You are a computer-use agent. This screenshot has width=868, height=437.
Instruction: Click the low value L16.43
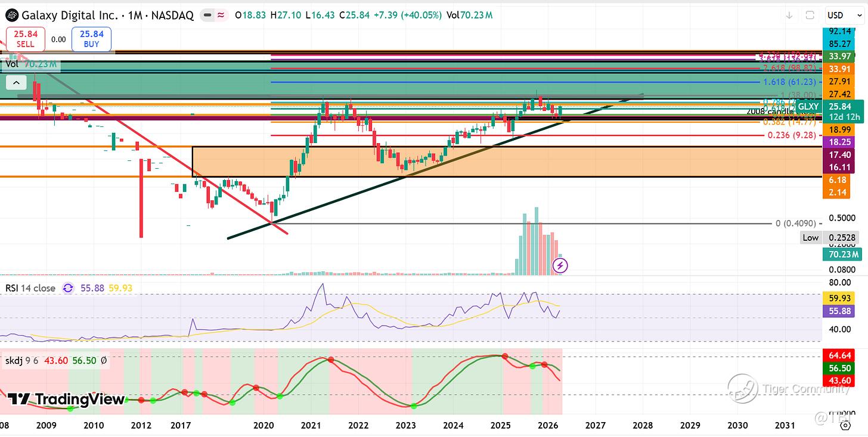tap(321, 15)
